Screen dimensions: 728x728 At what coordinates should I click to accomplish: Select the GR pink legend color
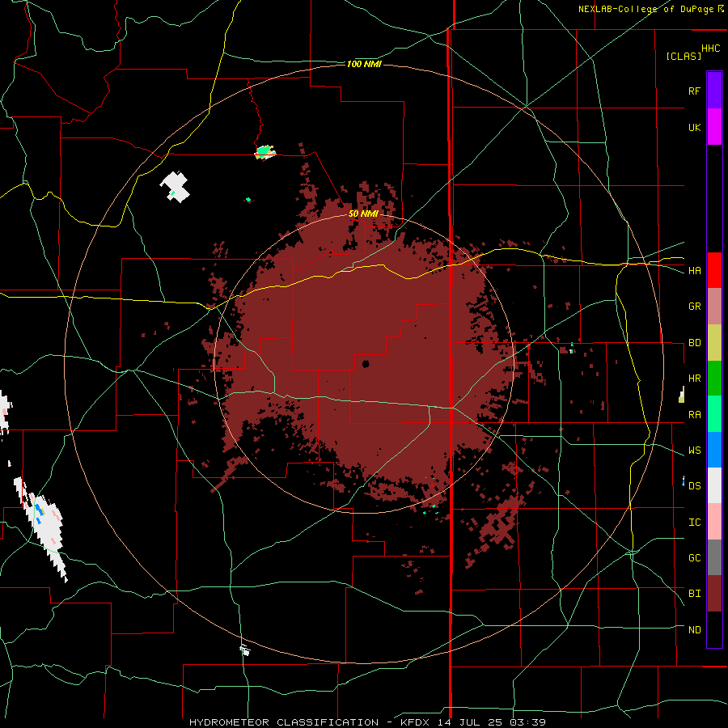(714, 306)
